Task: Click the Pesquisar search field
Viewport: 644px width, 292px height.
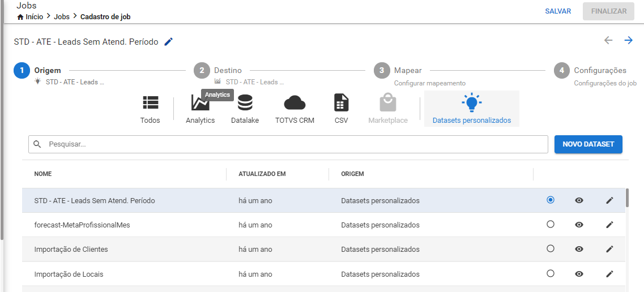Action: click(x=288, y=144)
